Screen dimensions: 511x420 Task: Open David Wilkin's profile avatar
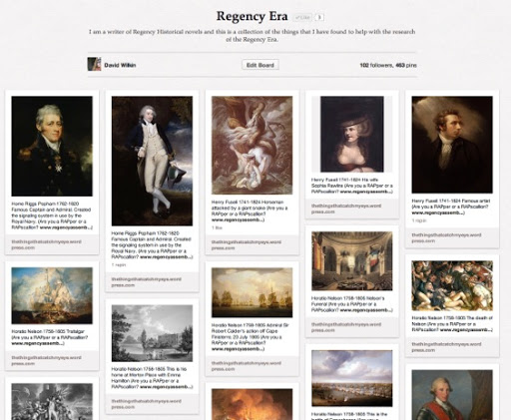point(94,64)
